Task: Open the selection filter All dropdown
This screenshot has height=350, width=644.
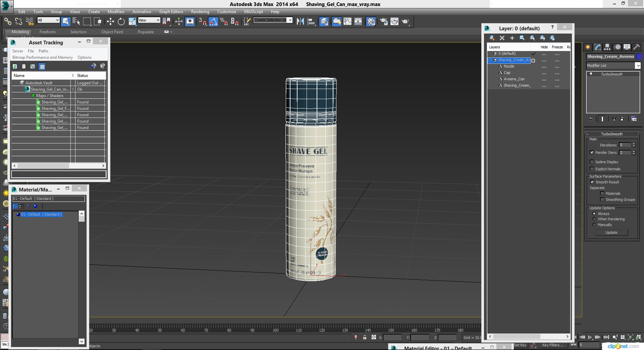Action: click(x=48, y=20)
